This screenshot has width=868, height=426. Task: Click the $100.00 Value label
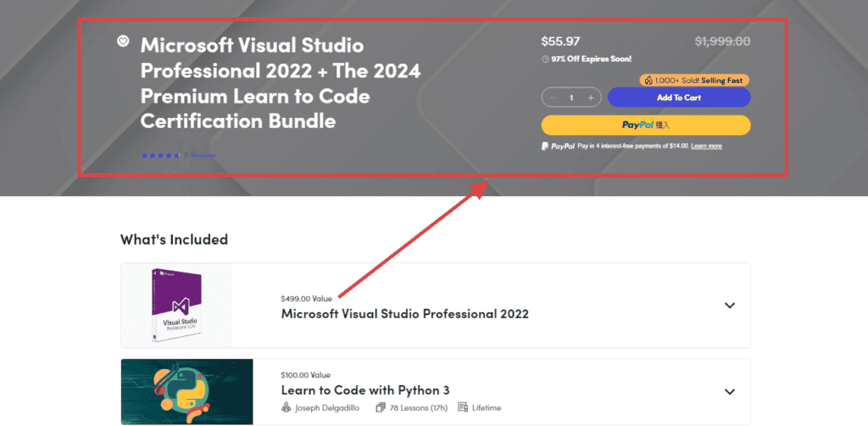coord(305,375)
